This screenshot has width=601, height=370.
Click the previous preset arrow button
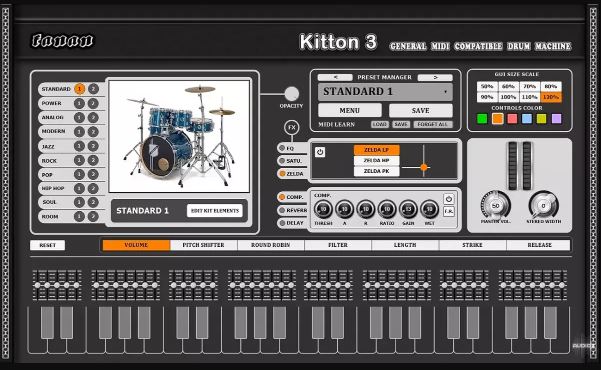click(335, 77)
